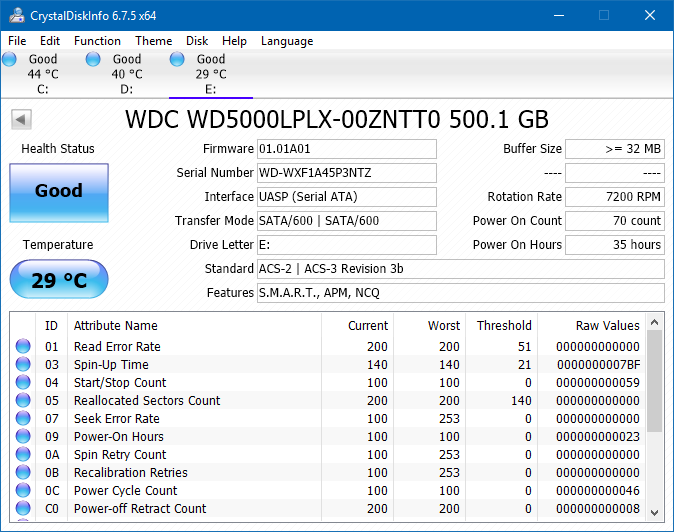Select the Power Cycle Count attribute name
Image resolution: width=674 pixels, height=532 pixels.
pos(126,491)
